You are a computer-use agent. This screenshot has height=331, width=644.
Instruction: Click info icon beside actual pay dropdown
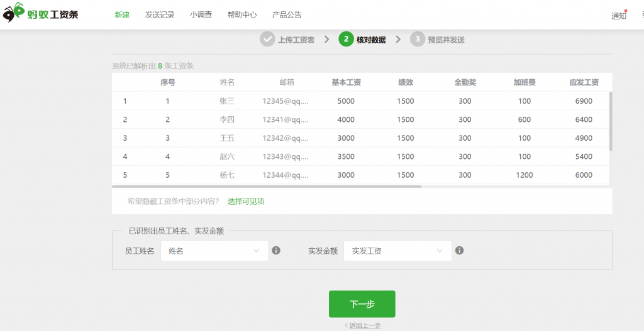tap(459, 251)
